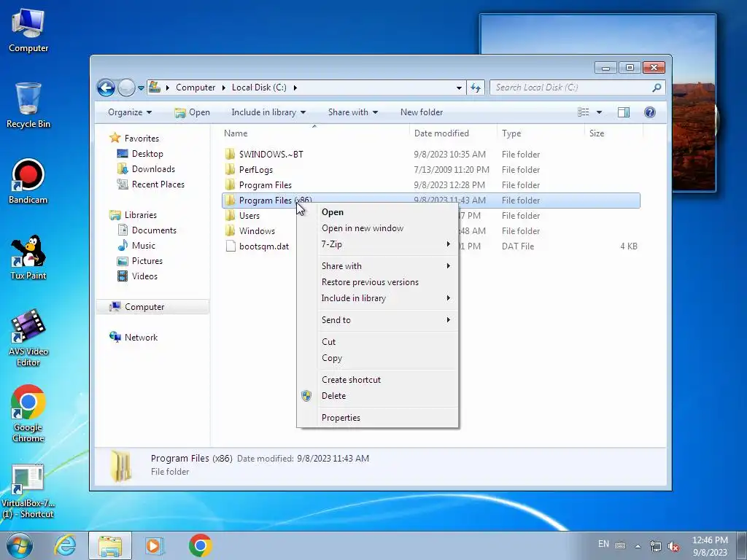Launch Bandicam from the desktop
747x560 pixels.
click(28, 181)
